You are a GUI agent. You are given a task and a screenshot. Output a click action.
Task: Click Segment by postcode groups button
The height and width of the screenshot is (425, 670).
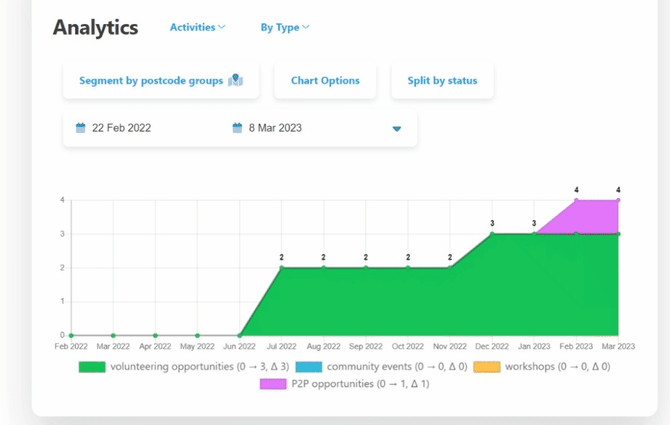(151, 81)
